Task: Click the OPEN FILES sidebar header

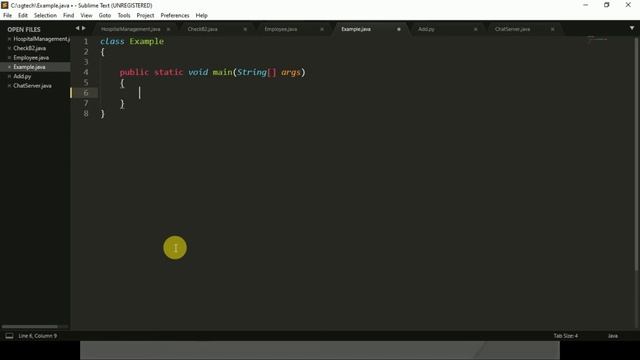Action: pyautogui.click(x=24, y=29)
